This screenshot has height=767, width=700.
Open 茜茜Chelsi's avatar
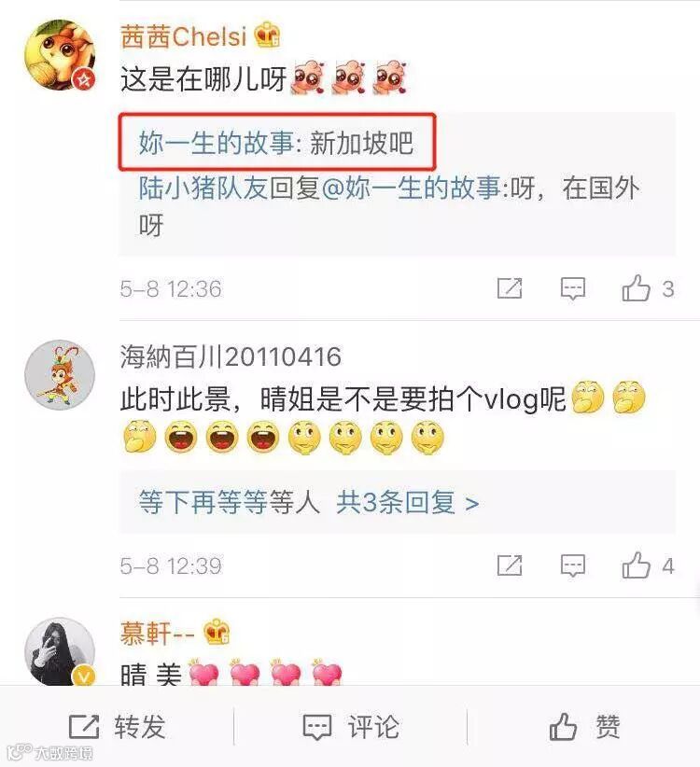point(60,55)
